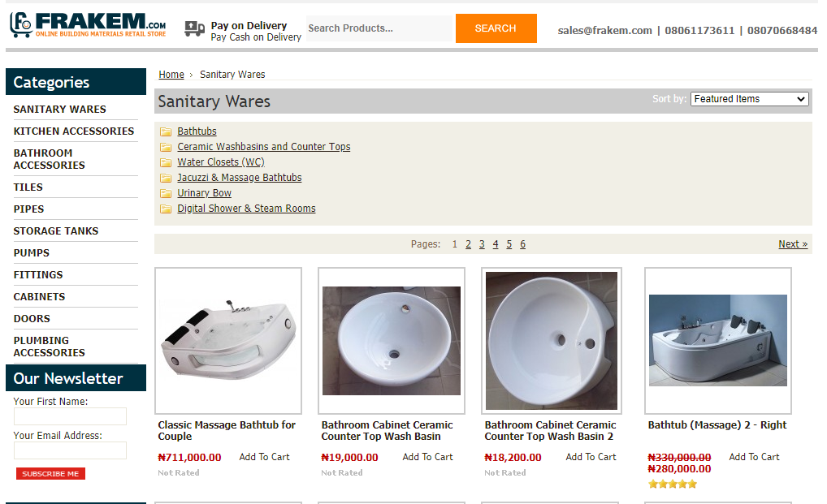Click folder icon next to Digital Shower & Steam Rooms
The image size is (827, 504).
pyautogui.click(x=166, y=209)
